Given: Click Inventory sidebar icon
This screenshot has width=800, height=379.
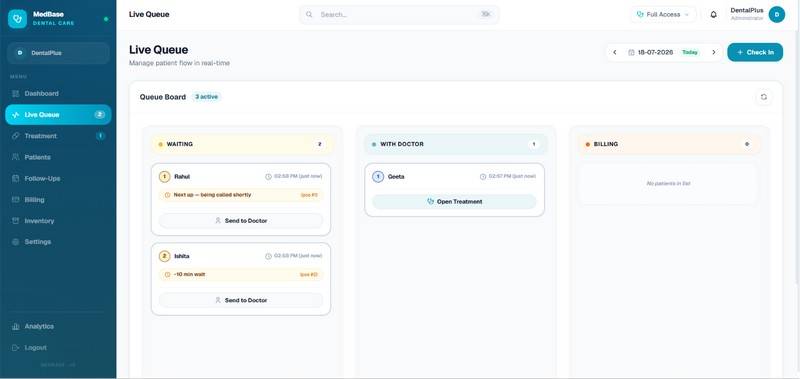Looking at the screenshot, I should tap(15, 221).
